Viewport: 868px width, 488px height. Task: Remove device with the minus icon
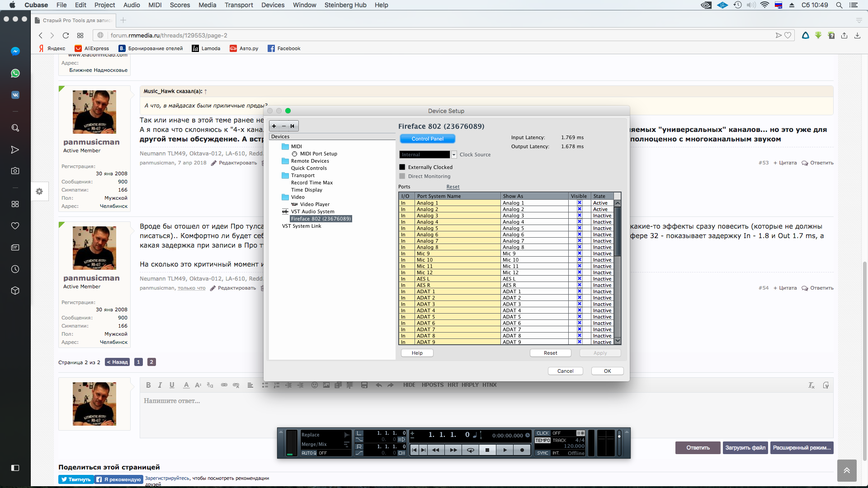click(284, 126)
